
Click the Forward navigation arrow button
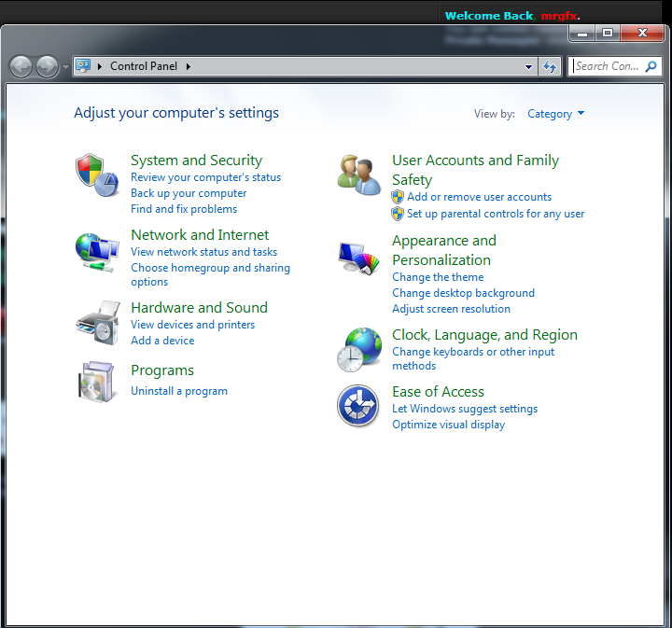click(x=47, y=67)
